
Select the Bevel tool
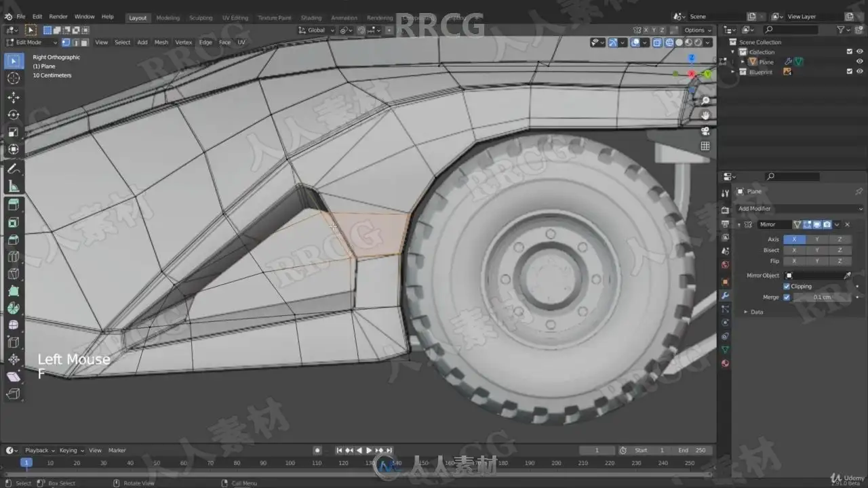coord(14,239)
